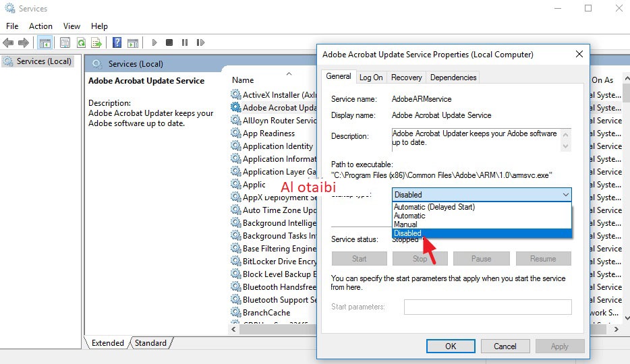Viewport: 630px width, 364px height.
Task: Click gear icon of Adobe Acrobat Update service
Action: pyautogui.click(x=236, y=108)
